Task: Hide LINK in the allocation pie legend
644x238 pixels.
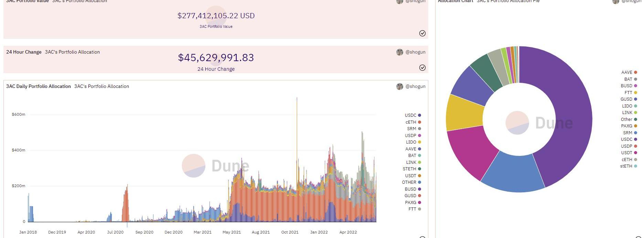Action: click(x=630, y=113)
